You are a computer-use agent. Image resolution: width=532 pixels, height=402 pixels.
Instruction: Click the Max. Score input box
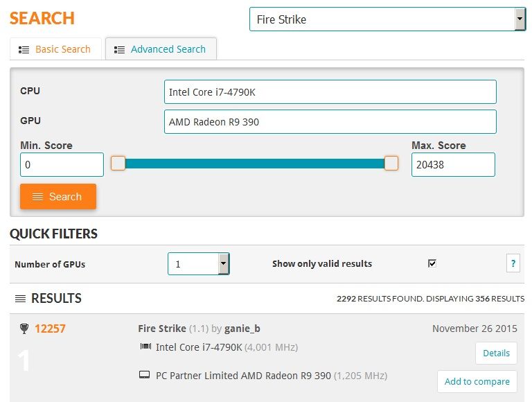pos(453,164)
